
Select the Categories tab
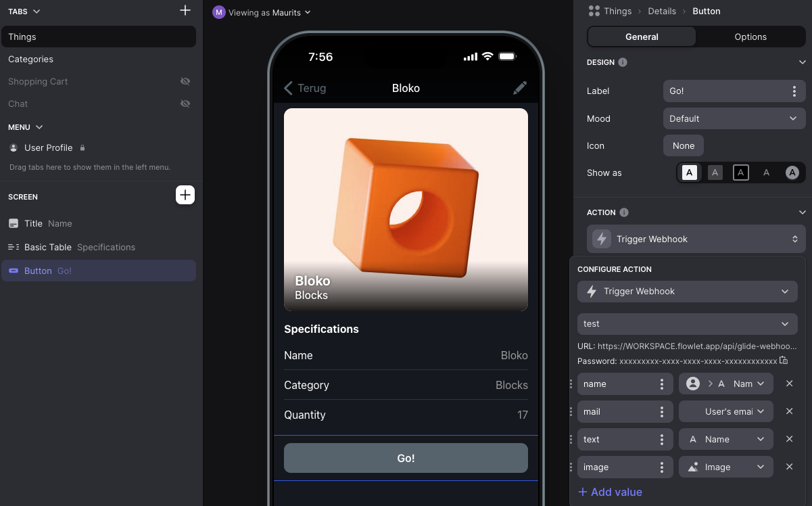click(99, 59)
